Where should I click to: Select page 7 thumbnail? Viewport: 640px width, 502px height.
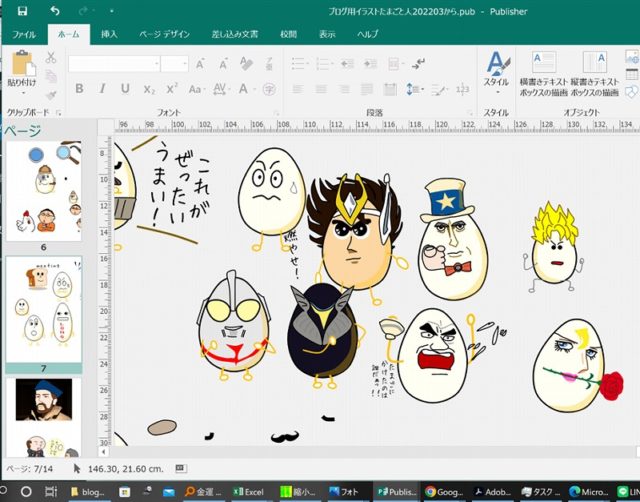(44, 309)
